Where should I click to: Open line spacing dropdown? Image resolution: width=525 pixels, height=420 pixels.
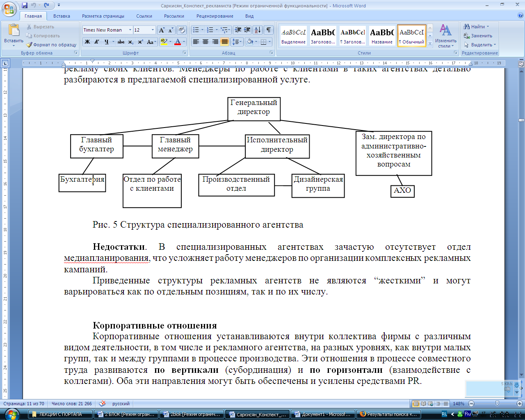(x=237, y=42)
